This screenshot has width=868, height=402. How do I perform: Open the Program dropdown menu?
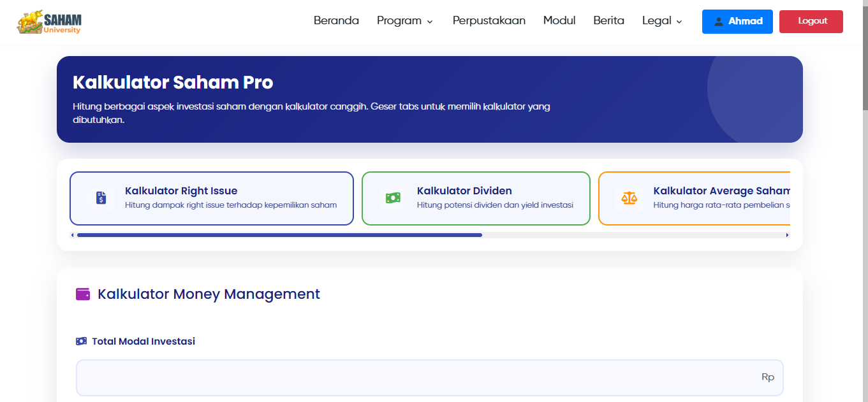(x=405, y=21)
